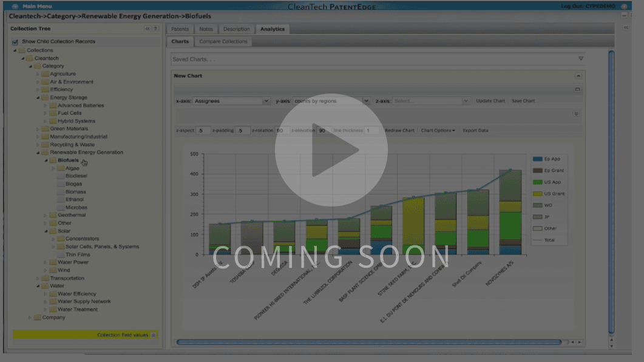Click the Log Out link
This screenshot has height=362, width=644.
click(588, 6)
